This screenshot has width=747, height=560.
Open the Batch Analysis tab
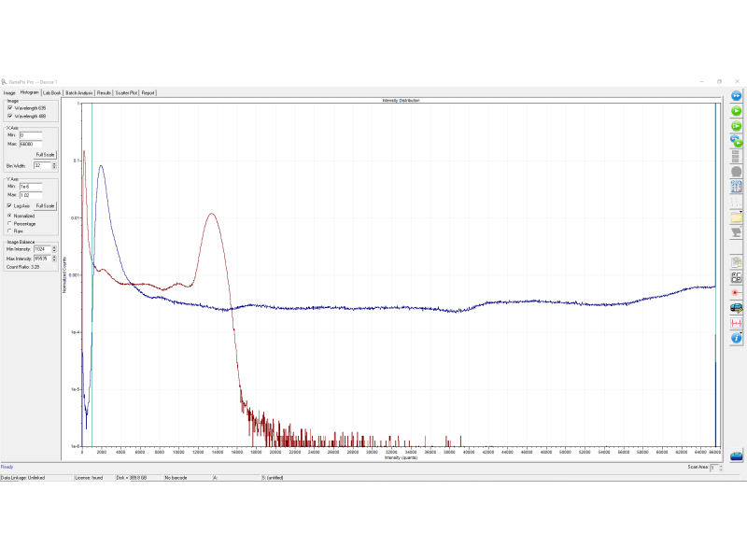(x=79, y=93)
